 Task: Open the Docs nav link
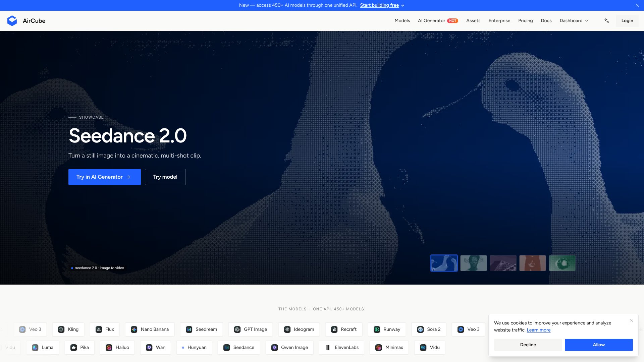coord(546,21)
